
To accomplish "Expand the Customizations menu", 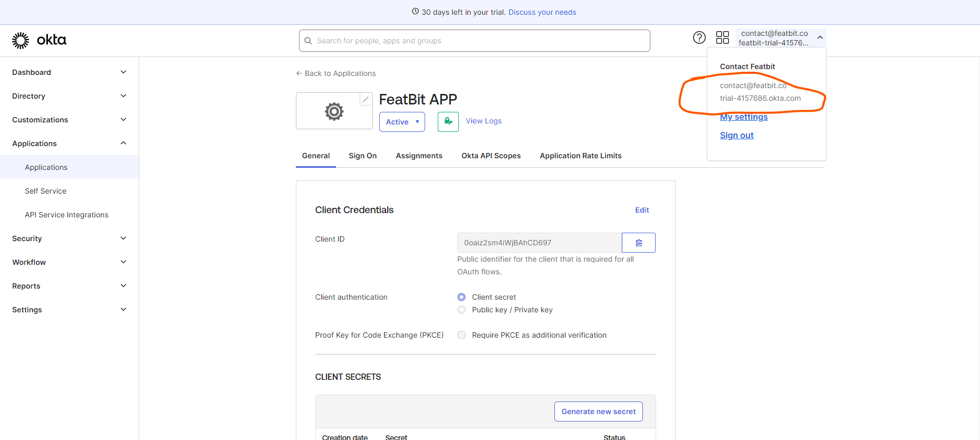I will (x=70, y=120).
